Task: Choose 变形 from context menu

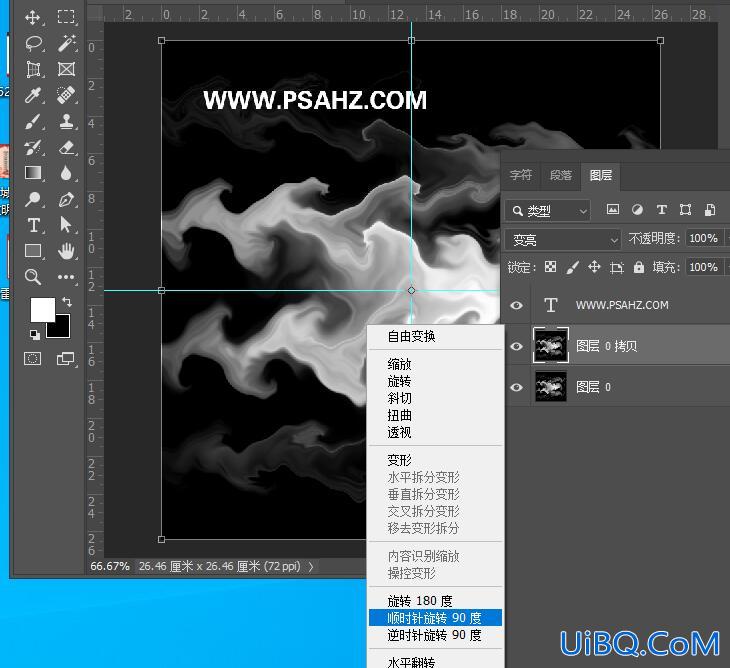Action: click(x=435, y=460)
